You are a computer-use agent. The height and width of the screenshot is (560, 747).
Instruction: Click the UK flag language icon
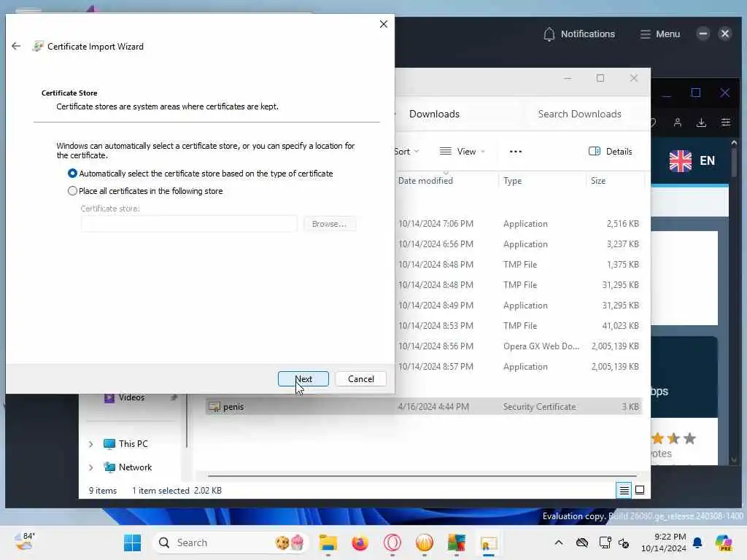pos(681,160)
